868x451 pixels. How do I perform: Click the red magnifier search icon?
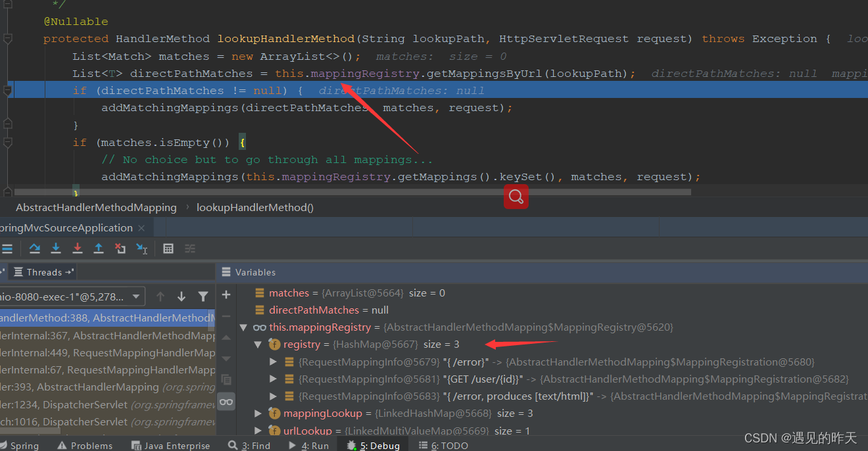coord(516,196)
